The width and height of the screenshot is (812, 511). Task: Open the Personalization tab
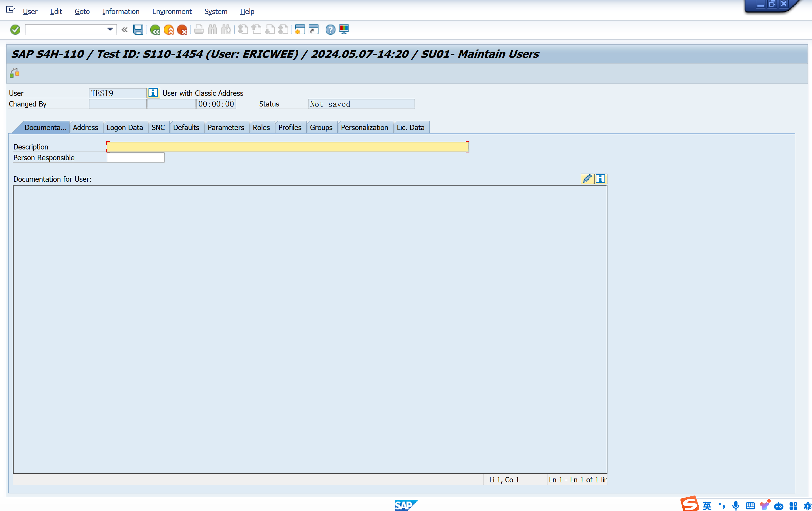[364, 127]
